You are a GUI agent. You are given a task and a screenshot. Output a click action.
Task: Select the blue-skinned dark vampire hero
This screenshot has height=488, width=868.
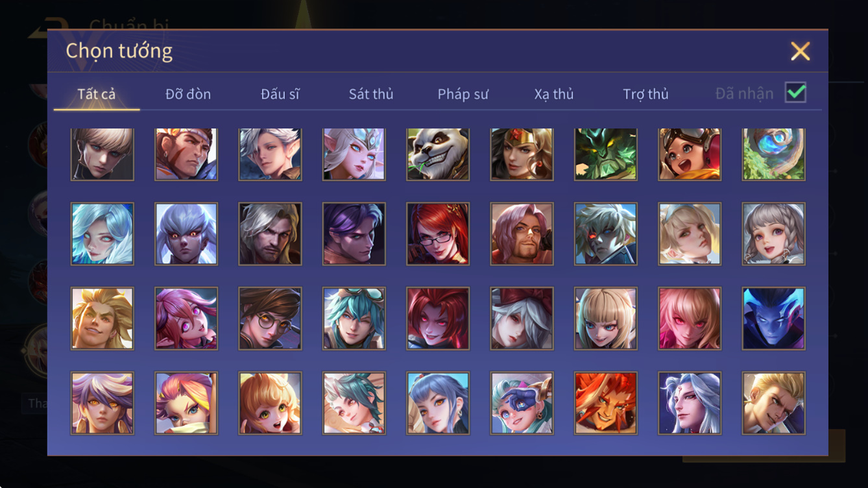pyautogui.click(x=774, y=319)
